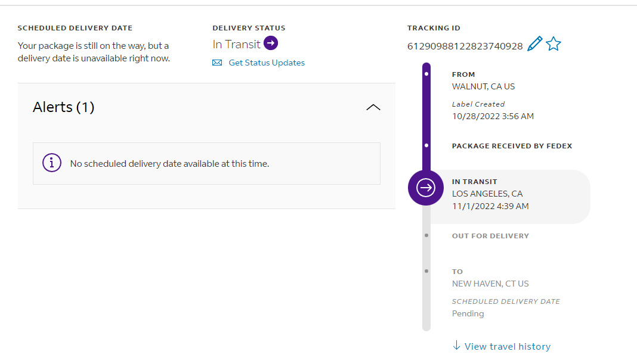Click the info icon in the alert
Viewport: 637px width, 364px height.
tap(52, 163)
